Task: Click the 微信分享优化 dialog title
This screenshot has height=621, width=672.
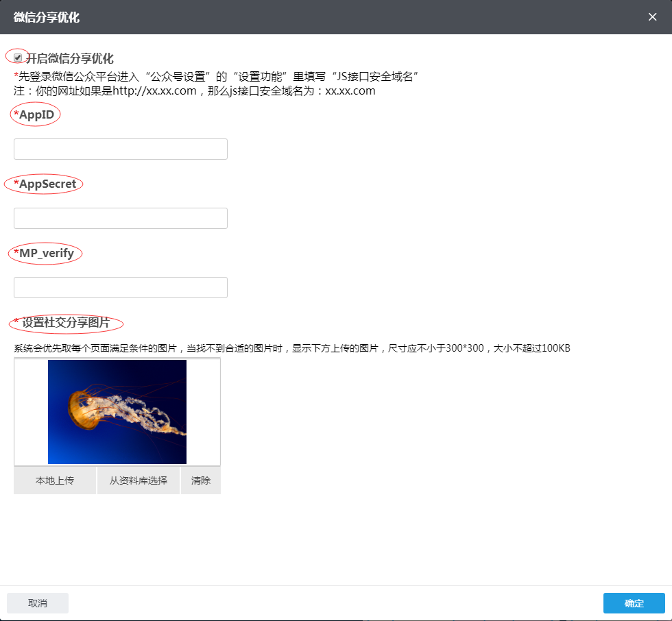Action: point(47,17)
